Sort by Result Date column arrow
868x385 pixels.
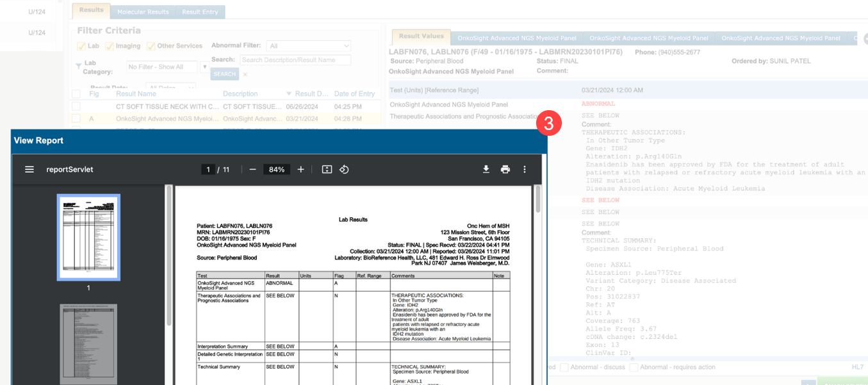point(289,94)
